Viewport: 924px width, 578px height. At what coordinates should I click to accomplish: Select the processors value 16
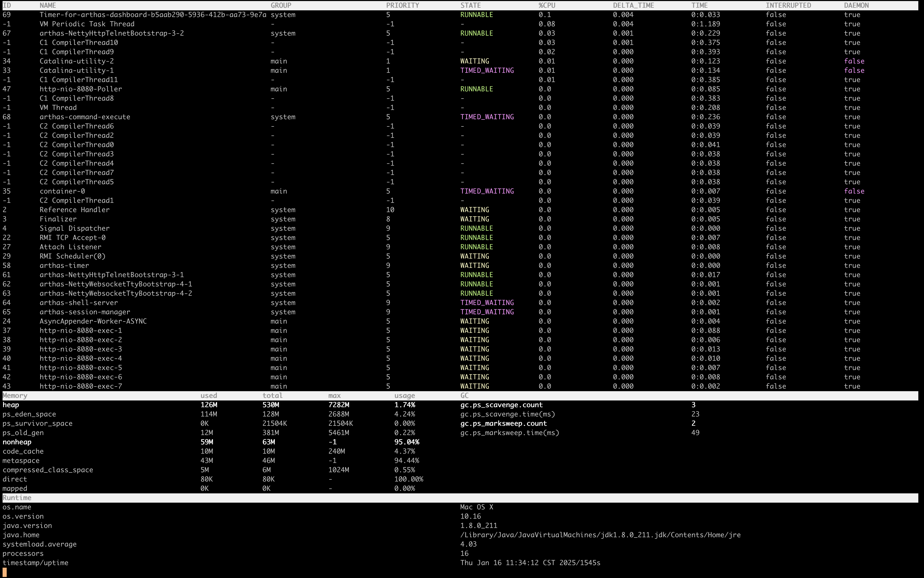464,553
